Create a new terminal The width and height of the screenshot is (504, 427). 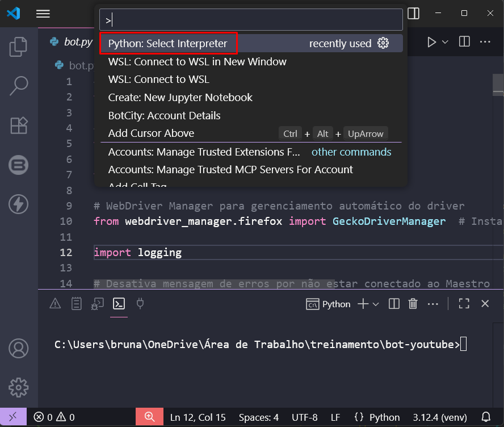click(x=364, y=304)
